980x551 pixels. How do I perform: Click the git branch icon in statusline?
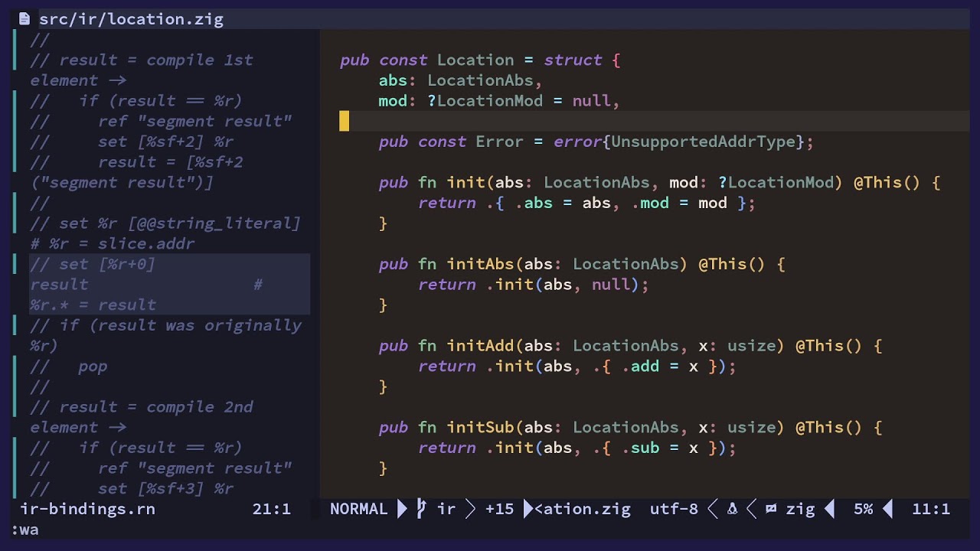421,509
